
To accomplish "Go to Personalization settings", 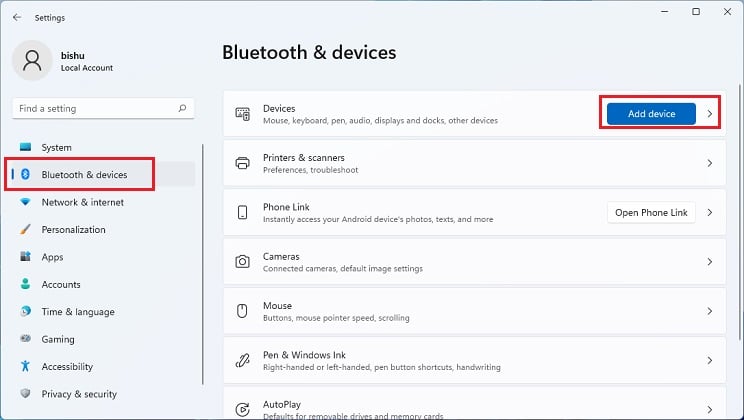I will [x=103, y=229].
